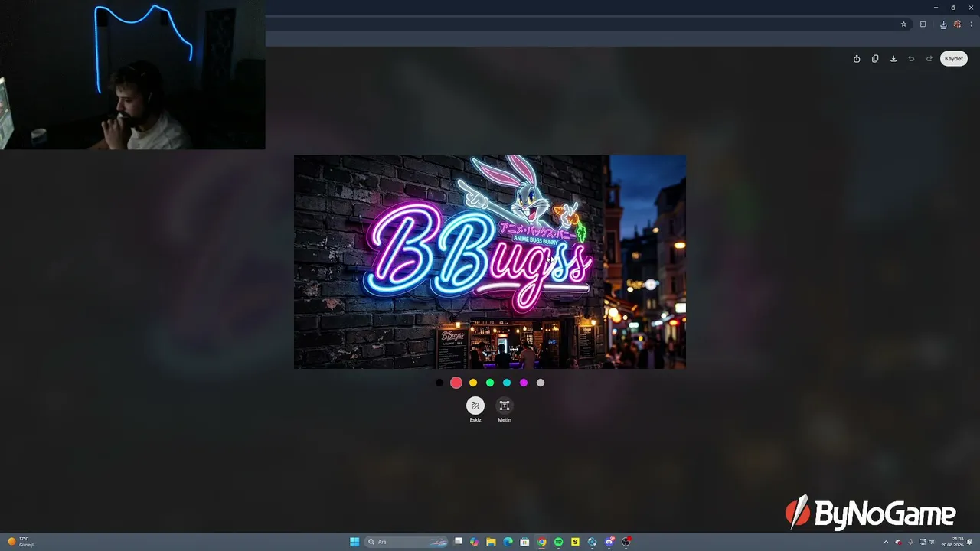Open the clock and calendar flyout
The width and height of the screenshot is (980, 551).
[x=953, y=542]
